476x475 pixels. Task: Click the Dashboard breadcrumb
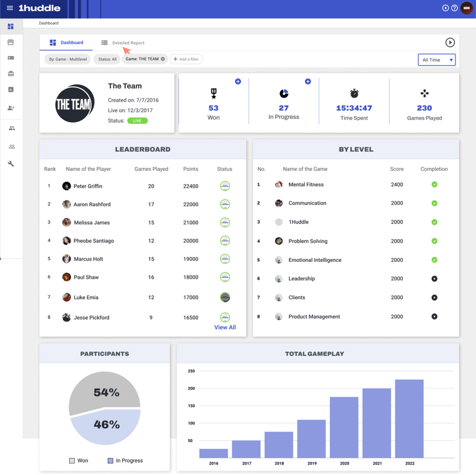click(x=48, y=23)
